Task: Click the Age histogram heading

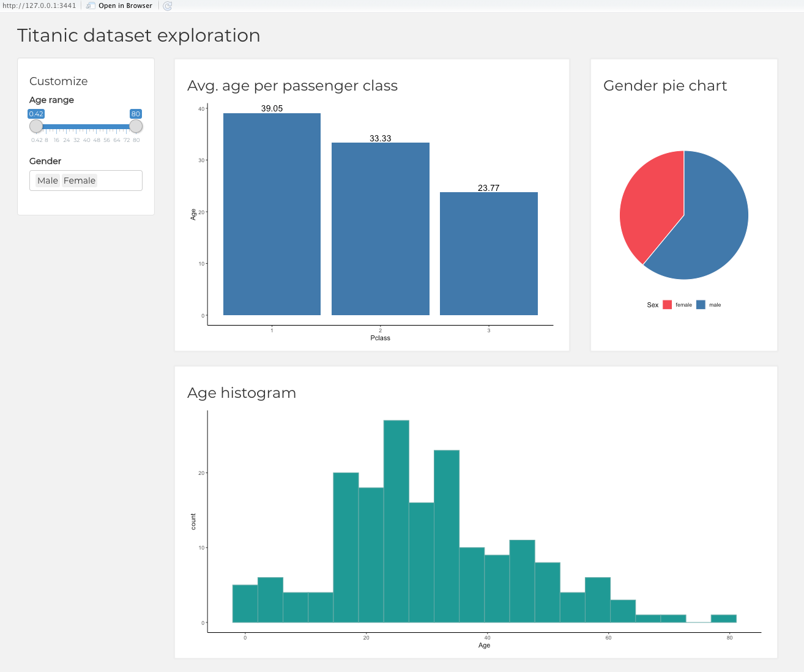Action: [242, 393]
